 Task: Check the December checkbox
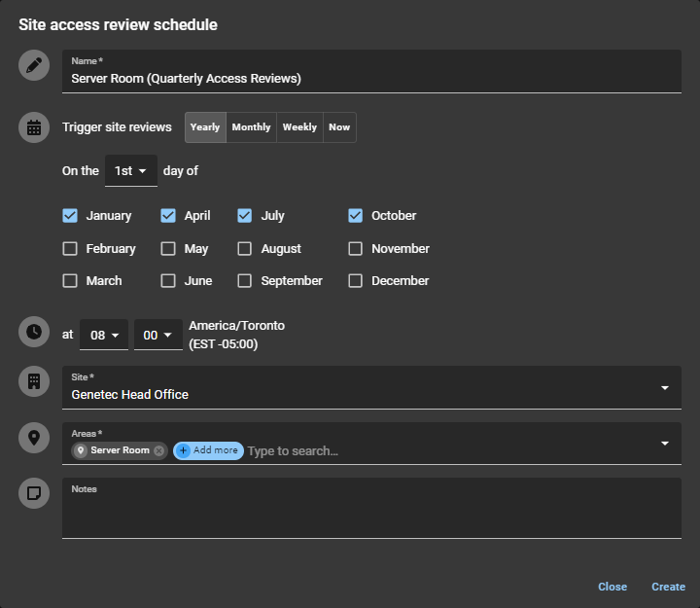[356, 281]
